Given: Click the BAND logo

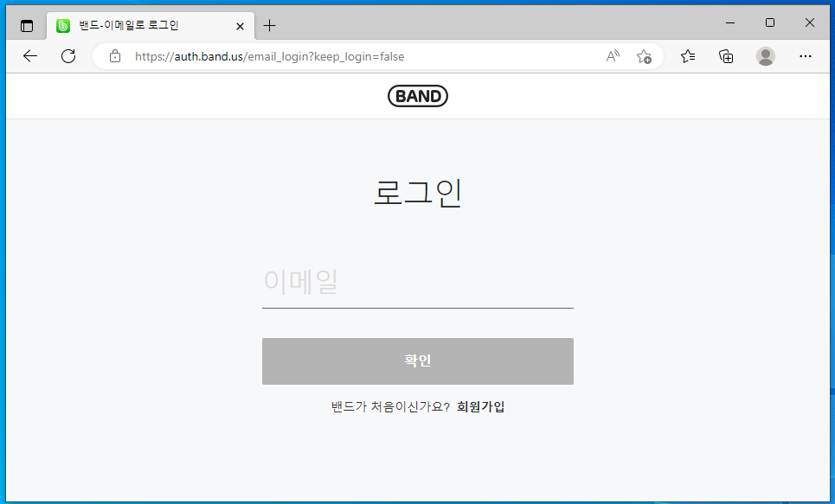Looking at the screenshot, I should click(418, 96).
